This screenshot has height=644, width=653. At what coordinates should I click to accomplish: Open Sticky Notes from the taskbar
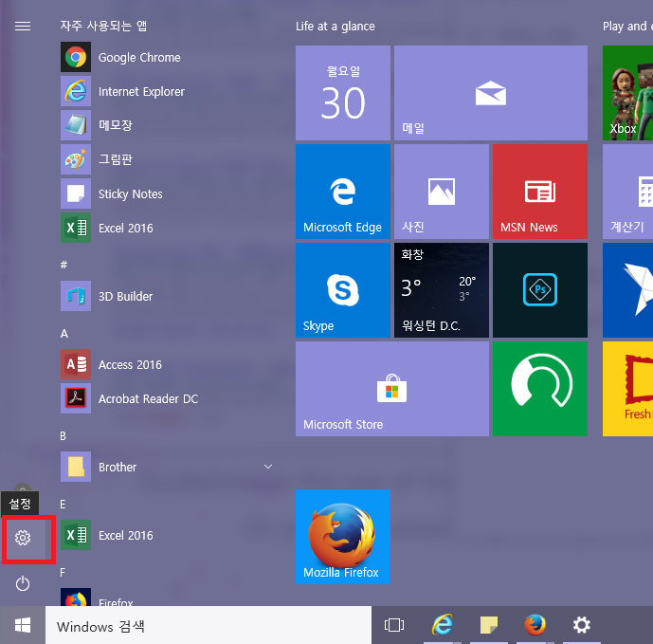pos(488,625)
